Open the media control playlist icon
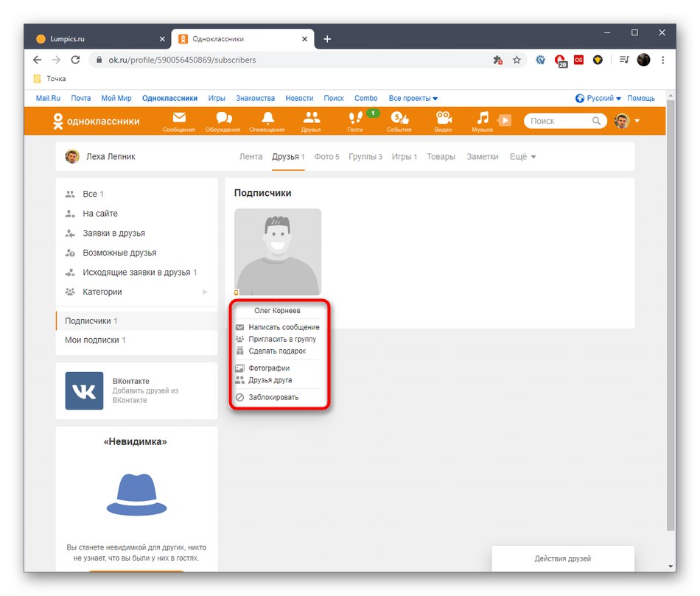Image resolution: width=700 pixels, height=596 pixels. click(624, 60)
